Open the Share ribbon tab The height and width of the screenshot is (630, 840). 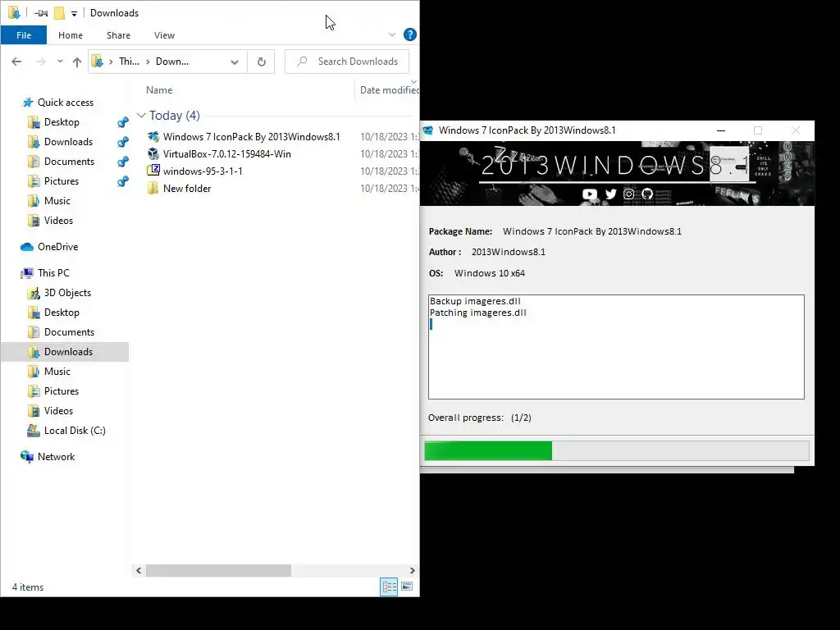point(118,35)
